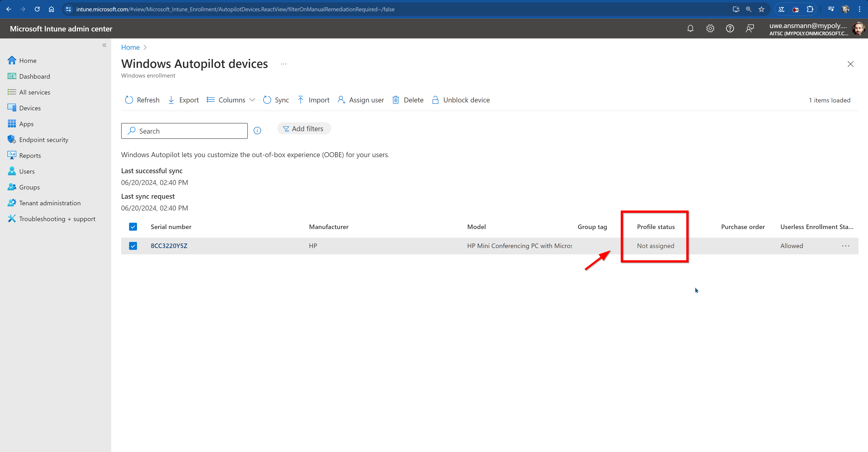The width and height of the screenshot is (868, 452).
Task: Open serial number 8CC3220Y5Z link
Action: click(x=169, y=246)
